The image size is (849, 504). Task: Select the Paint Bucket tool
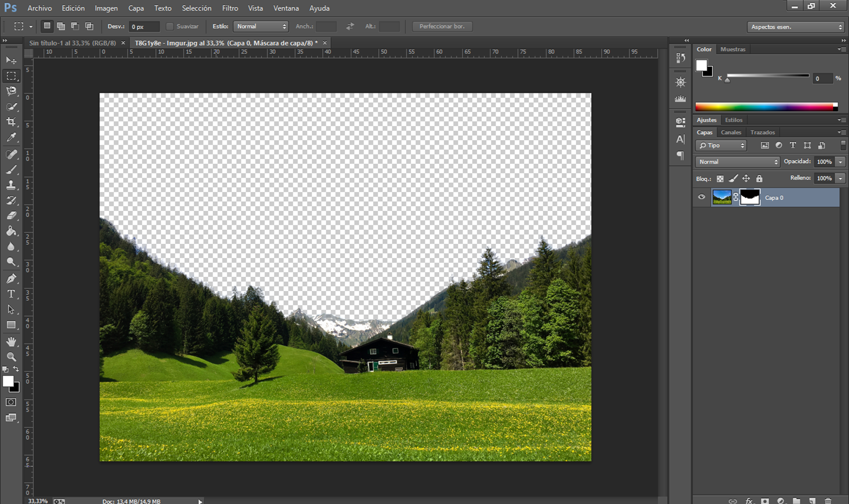11,231
